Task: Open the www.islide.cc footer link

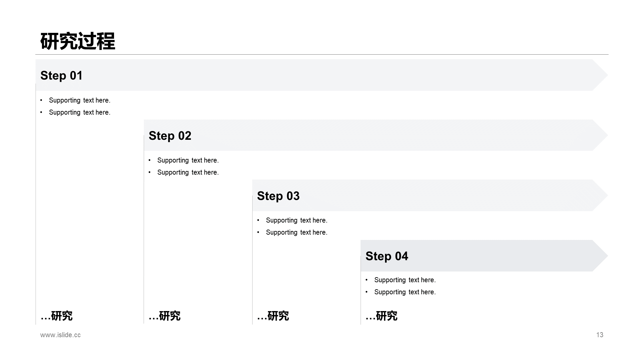Action: (x=60, y=335)
